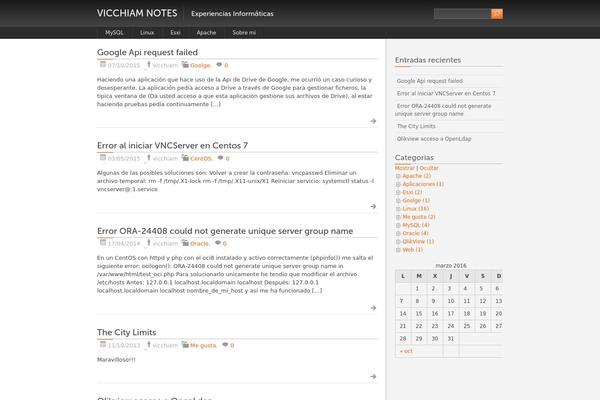Click the orange search button in the header

(x=497, y=14)
